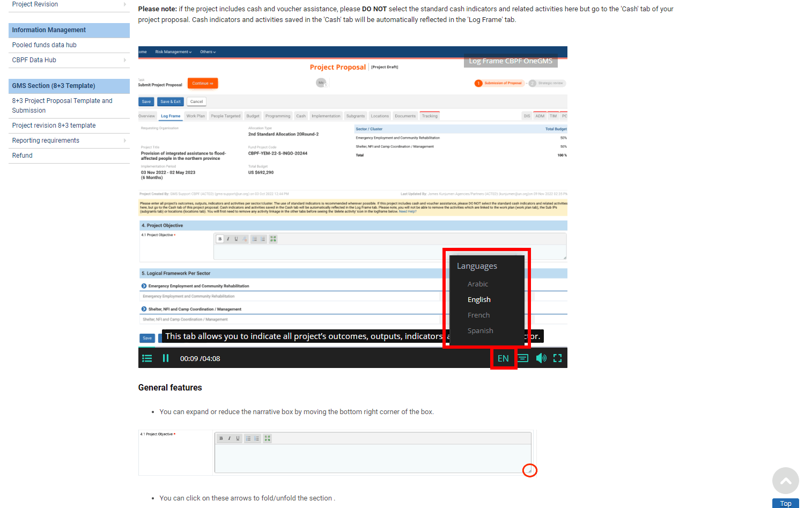Switch to the Budget tab
The image size is (812, 508).
253,116
